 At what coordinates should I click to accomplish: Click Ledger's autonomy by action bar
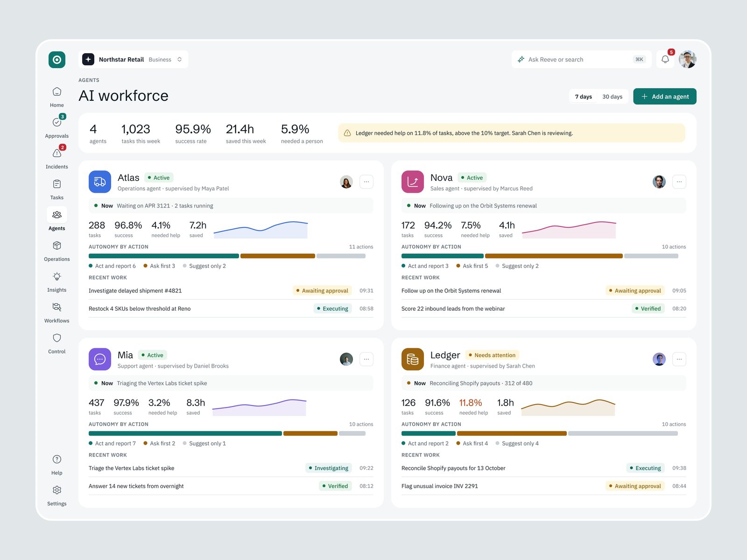(540, 434)
